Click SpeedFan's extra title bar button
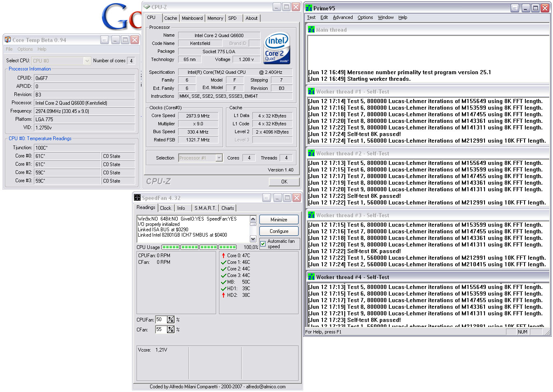Viewport: 553px width, 392px height. [x=266, y=198]
